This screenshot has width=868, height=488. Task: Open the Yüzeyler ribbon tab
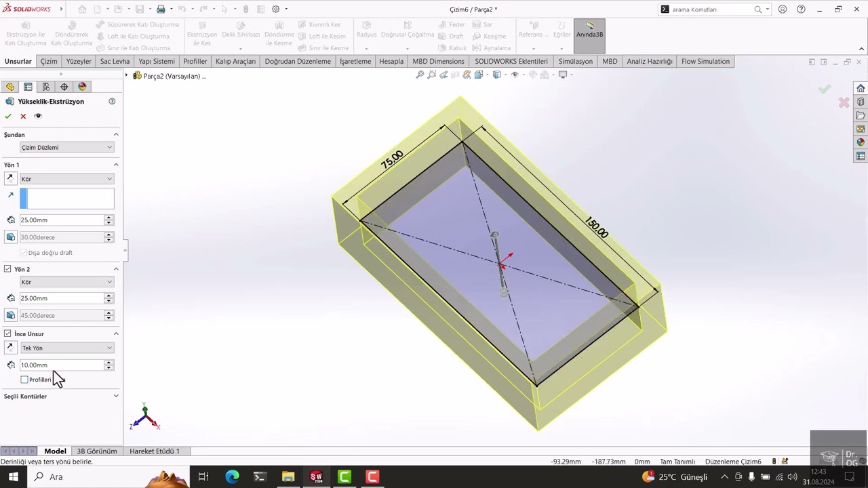click(79, 61)
